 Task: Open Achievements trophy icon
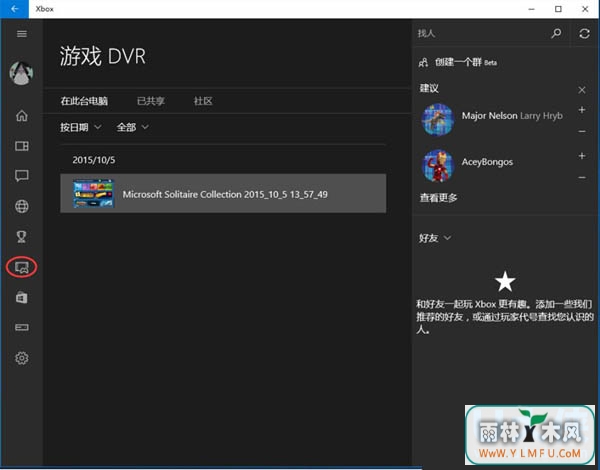tap(22, 237)
